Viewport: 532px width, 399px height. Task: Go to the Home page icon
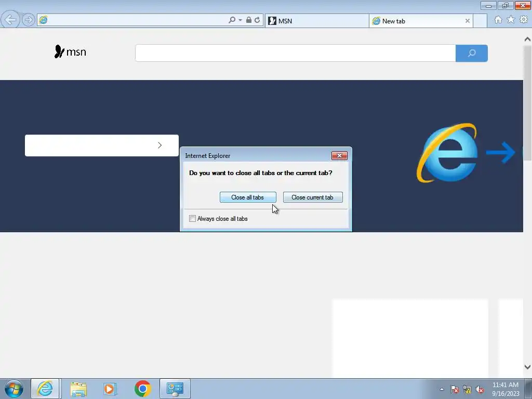click(x=498, y=20)
